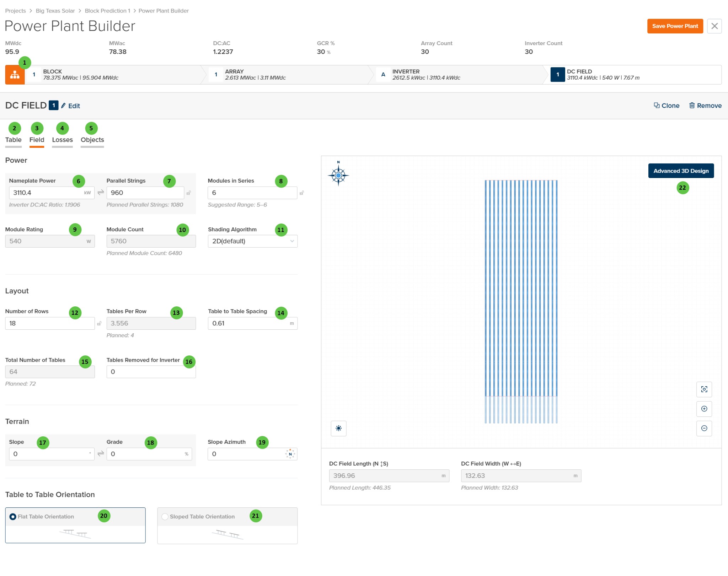Viewport: 728px width, 576px height.
Task: Click the fit-to-view icon in the preview
Action: coord(704,389)
